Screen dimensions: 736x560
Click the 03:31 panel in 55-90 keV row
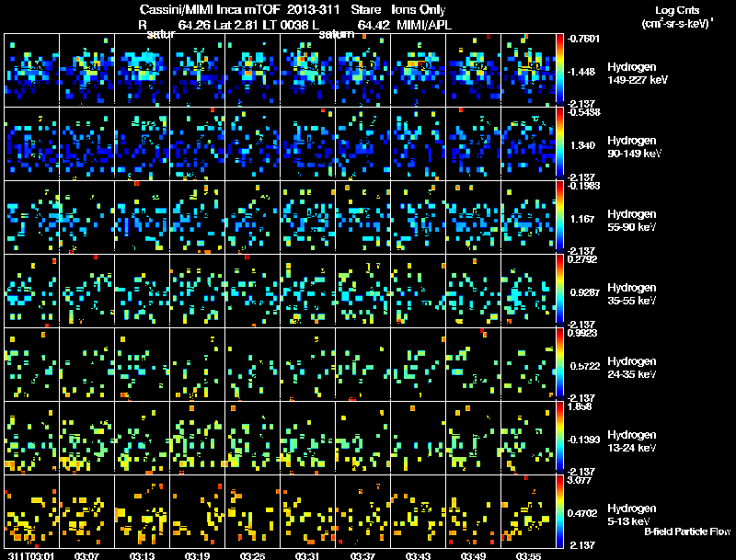(307, 217)
